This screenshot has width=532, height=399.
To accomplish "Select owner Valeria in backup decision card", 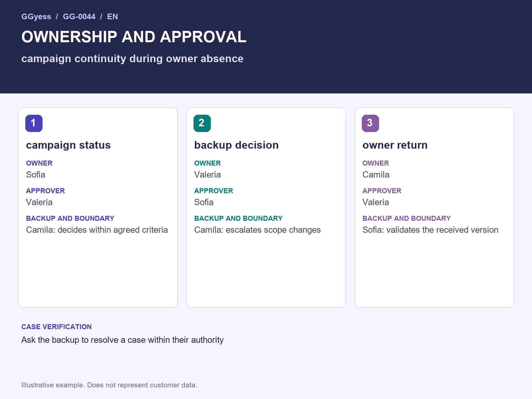I will point(207,175).
